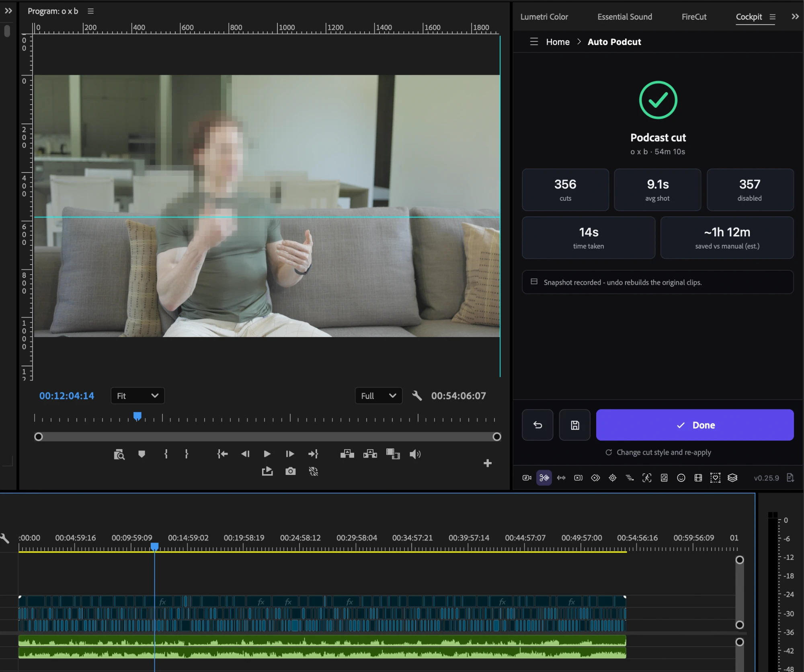The image size is (804, 672).
Task: Click the search clip magnifier icon
Action: (119, 454)
